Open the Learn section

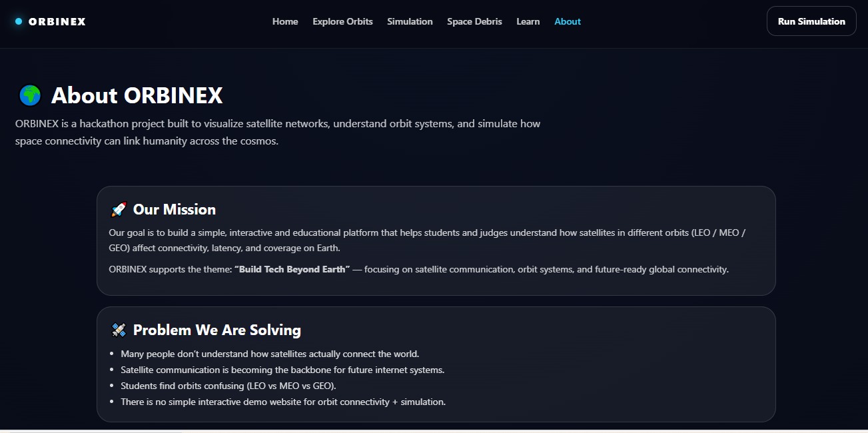528,21
